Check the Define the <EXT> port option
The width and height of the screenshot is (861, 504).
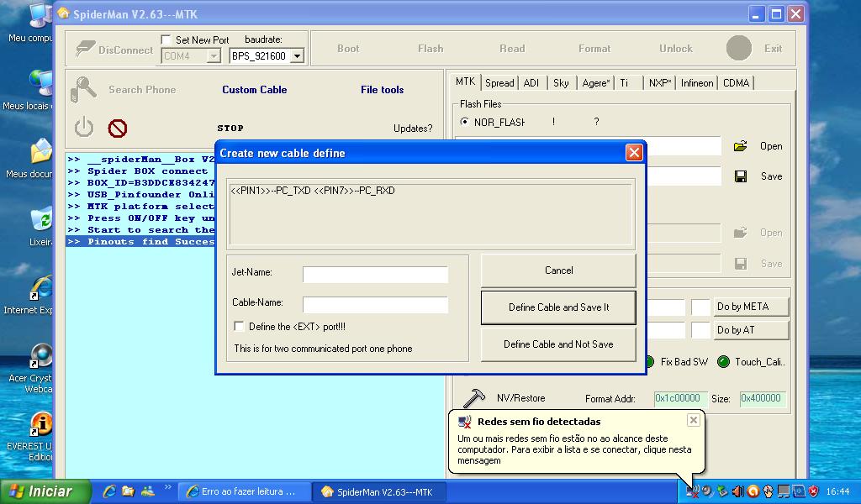tap(239, 326)
